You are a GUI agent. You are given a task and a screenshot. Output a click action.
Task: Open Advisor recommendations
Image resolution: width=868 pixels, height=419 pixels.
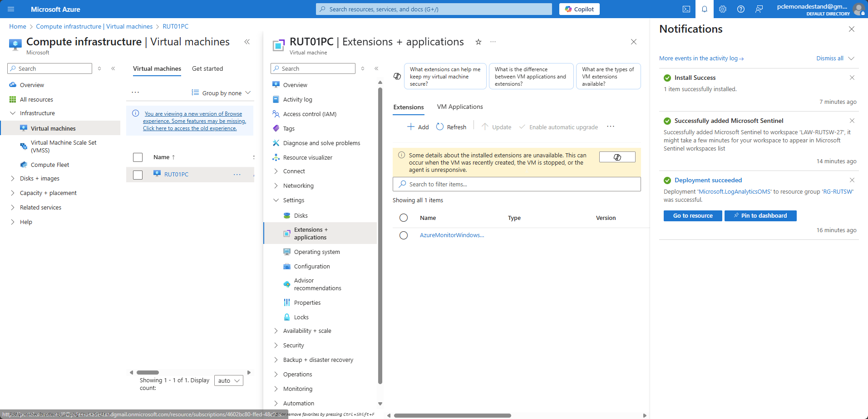[x=317, y=284]
